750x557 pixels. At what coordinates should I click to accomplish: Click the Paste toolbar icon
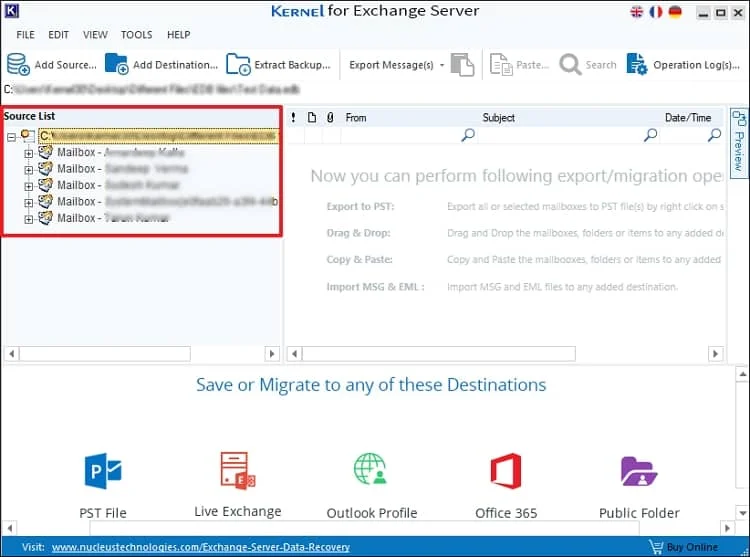pyautogui.click(x=501, y=65)
